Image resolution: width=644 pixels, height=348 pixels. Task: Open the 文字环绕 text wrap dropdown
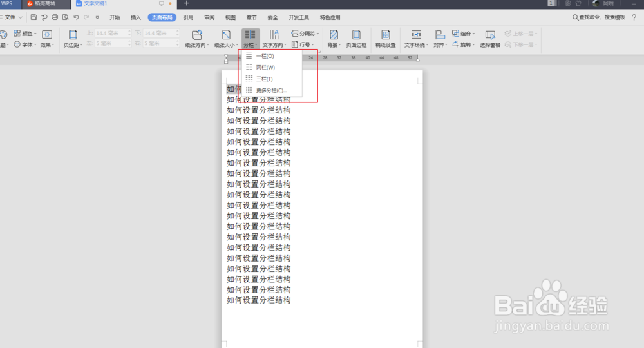click(416, 39)
